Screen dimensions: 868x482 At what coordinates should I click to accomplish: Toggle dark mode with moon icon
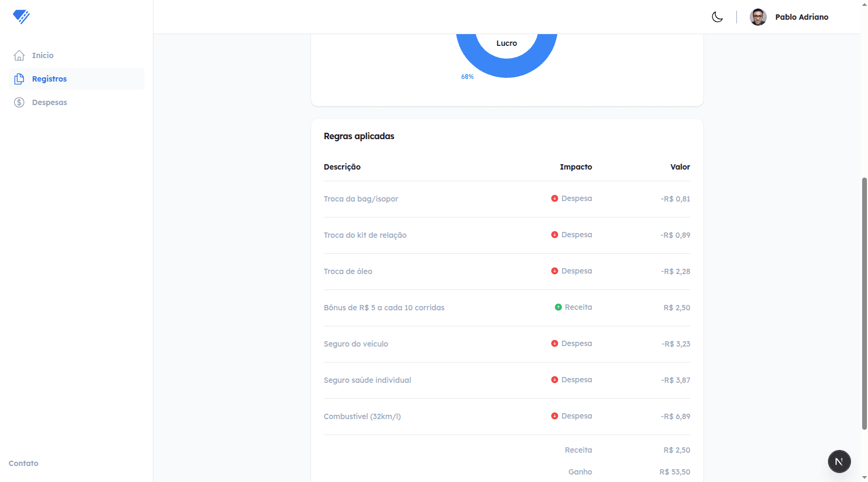click(x=717, y=17)
